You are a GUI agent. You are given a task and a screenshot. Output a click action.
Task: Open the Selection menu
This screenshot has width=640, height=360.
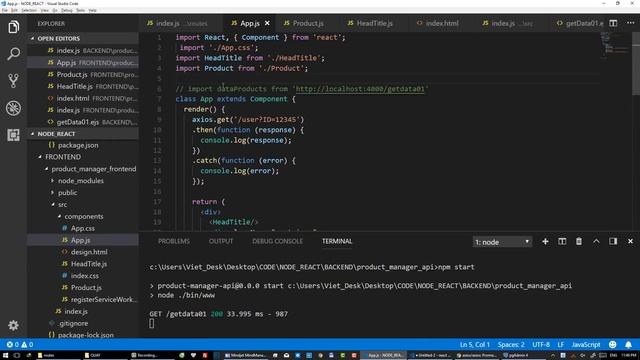(x=29, y=10)
